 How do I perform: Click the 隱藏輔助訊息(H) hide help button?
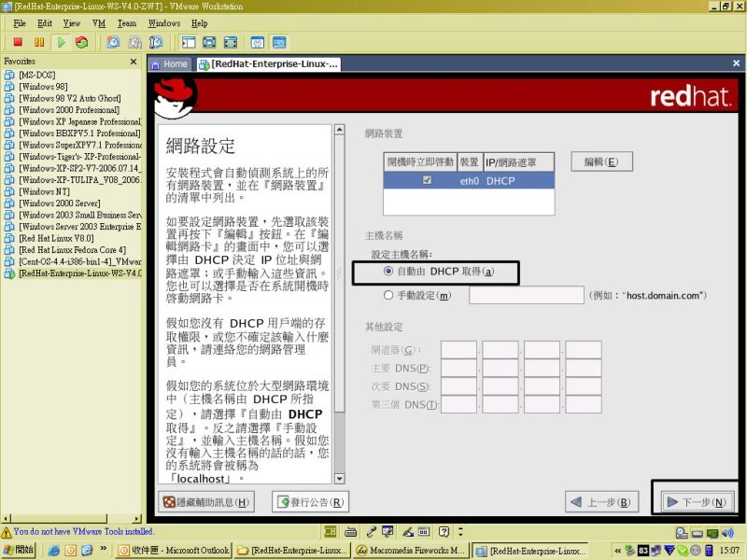(206, 502)
